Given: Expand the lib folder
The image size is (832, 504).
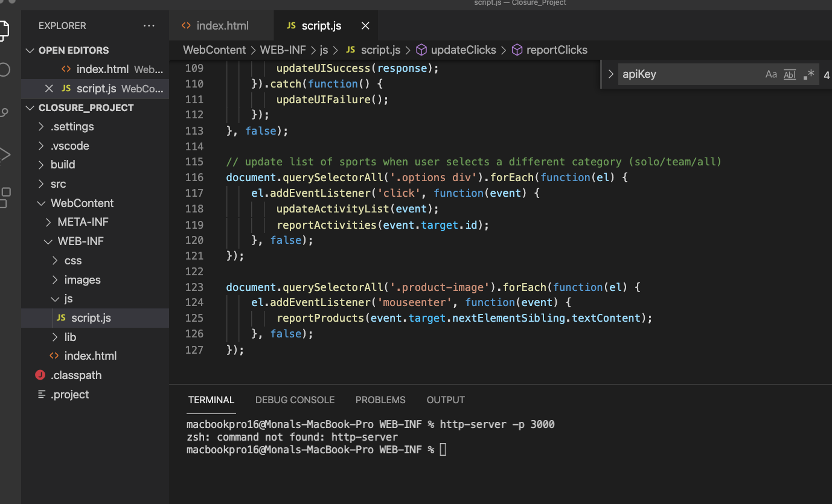Looking at the screenshot, I should pos(55,337).
